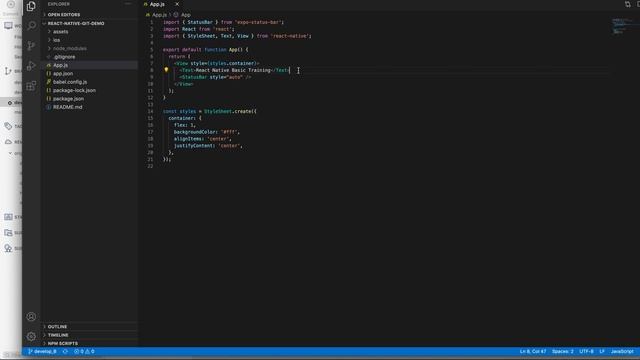Open app.json in the file tree
Image resolution: width=640 pixels, height=360 pixels.
tap(63, 73)
